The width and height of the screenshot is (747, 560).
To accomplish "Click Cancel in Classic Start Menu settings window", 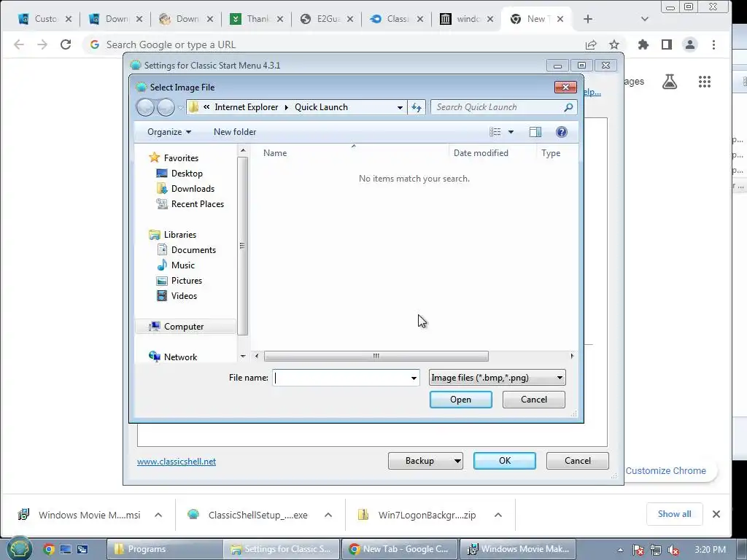I will click(578, 461).
